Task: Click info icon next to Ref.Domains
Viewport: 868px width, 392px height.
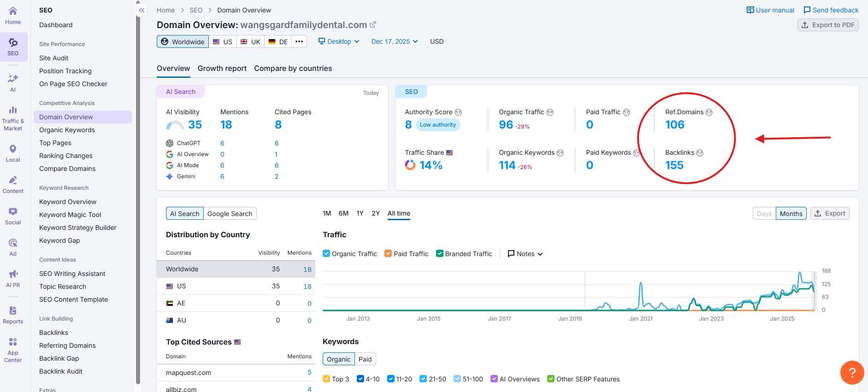Action: [x=709, y=112]
